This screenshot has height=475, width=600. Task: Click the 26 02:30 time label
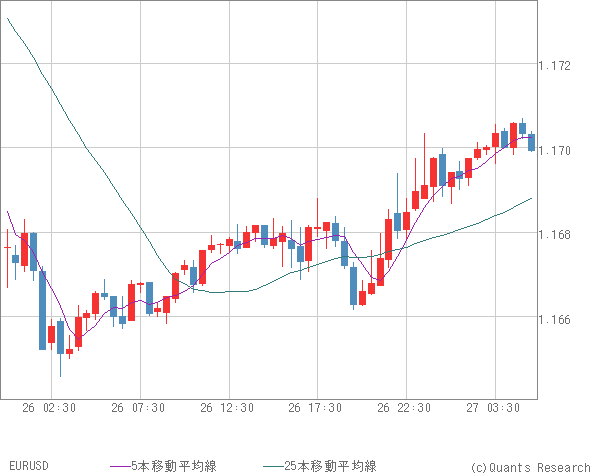click(49, 408)
